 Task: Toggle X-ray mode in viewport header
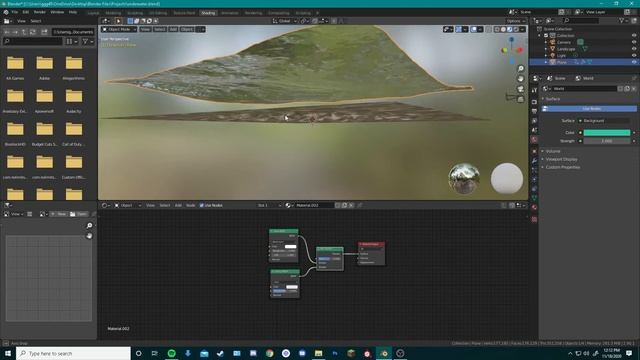(489, 29)
